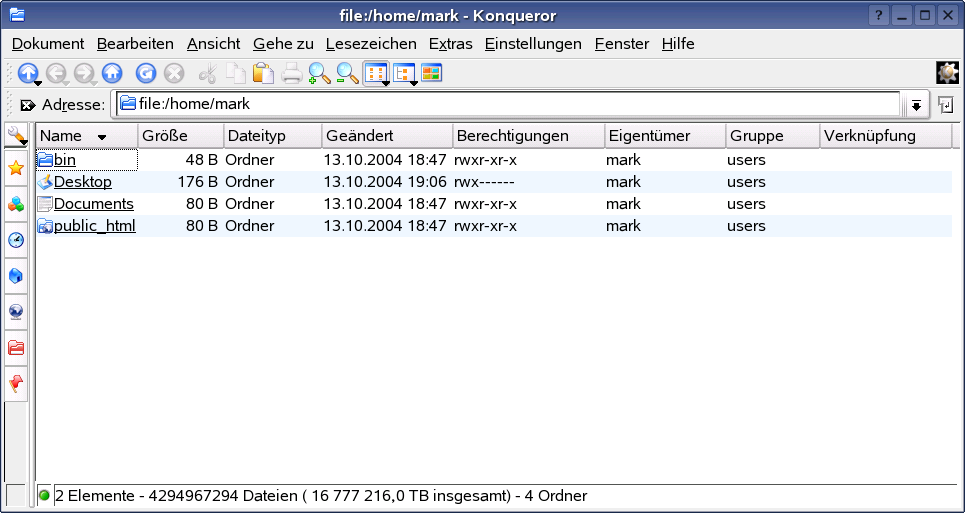Open the bin folder link

click(65, 160)
